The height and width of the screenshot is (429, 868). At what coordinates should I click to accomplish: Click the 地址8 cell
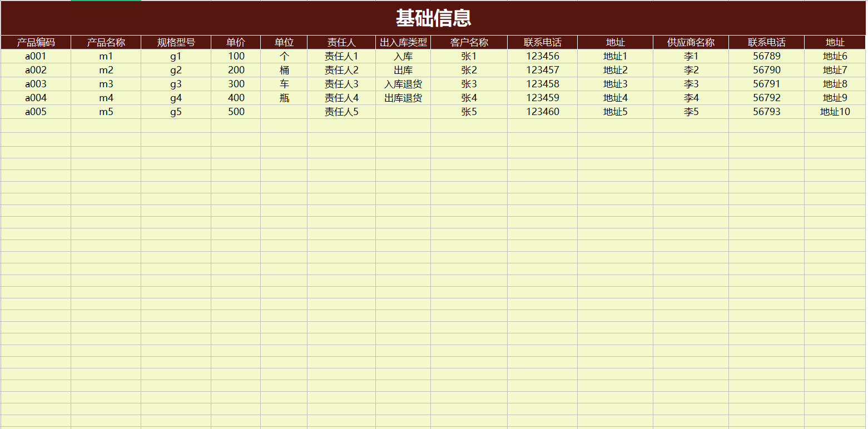tap(835, 84)
